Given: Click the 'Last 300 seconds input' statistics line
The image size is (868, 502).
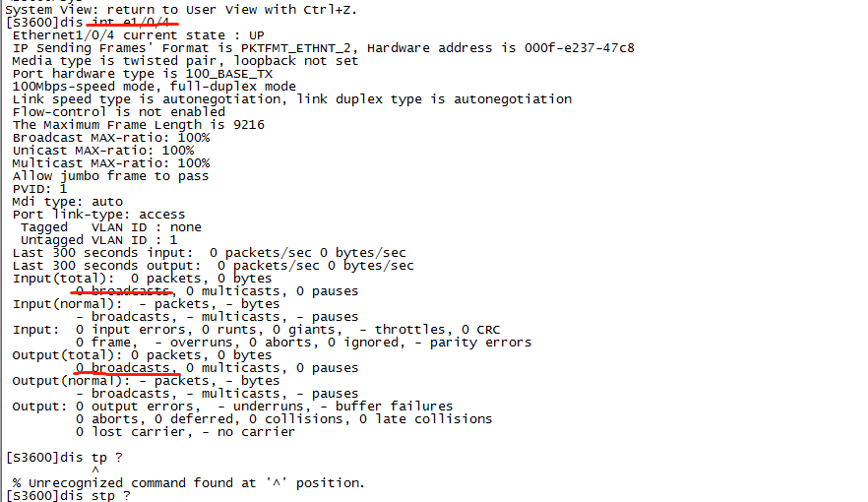Looking at the screenshot, I should (209, 253).
